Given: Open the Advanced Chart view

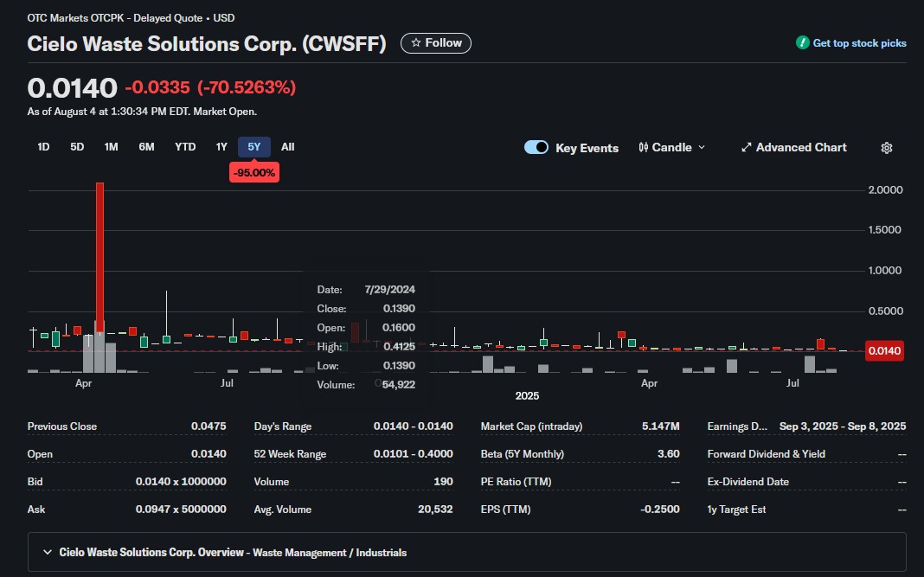Looking at the screenshot, I should (x=793, y=147).
